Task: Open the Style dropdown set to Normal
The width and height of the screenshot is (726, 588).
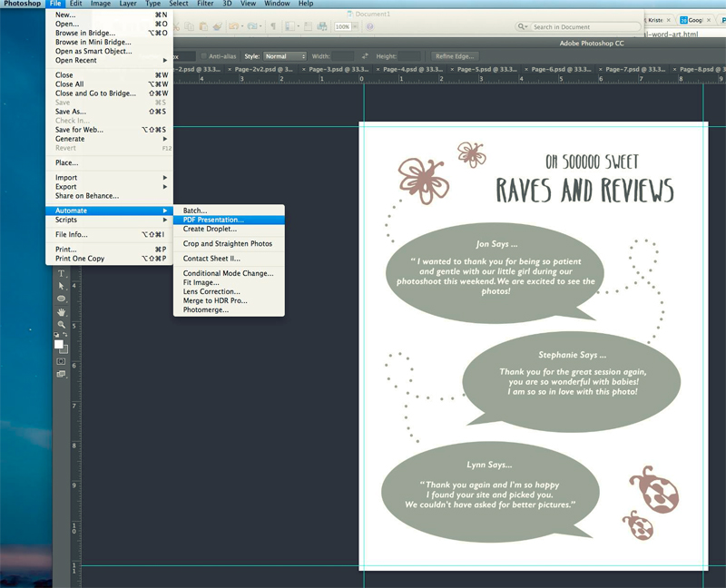Action: tap(285, 56)
